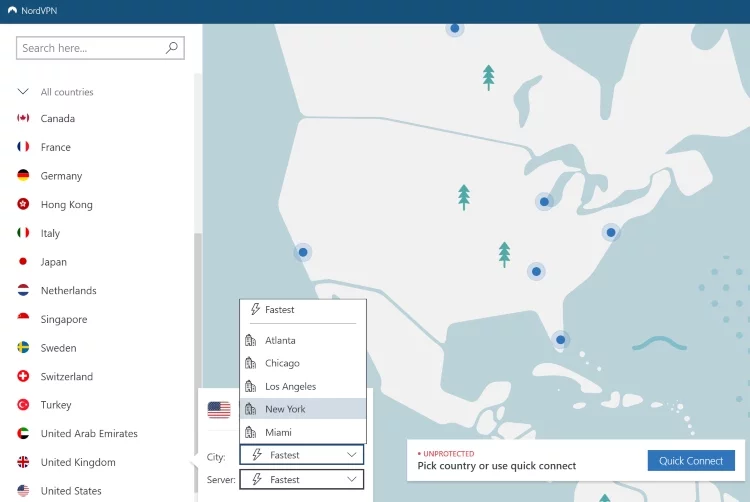Click the Canada flag icon
Image resolution: width=750 pixels, height=502 pixels.
23,118
